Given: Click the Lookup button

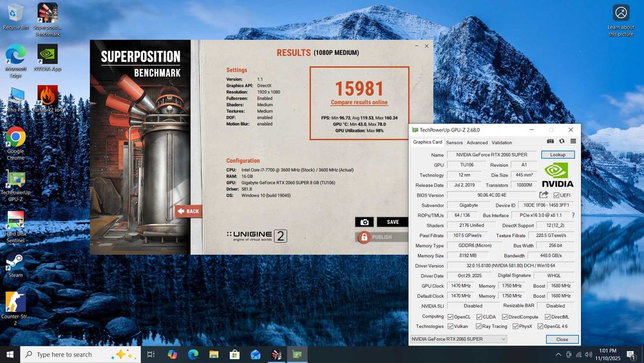Looking at the screenshot, I should click(557, 155).
